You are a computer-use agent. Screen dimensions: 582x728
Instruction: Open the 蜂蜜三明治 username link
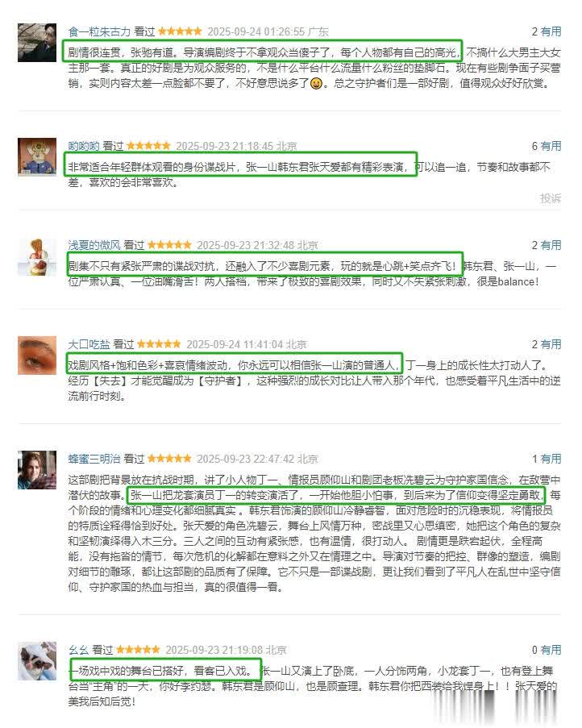[94, 459]
